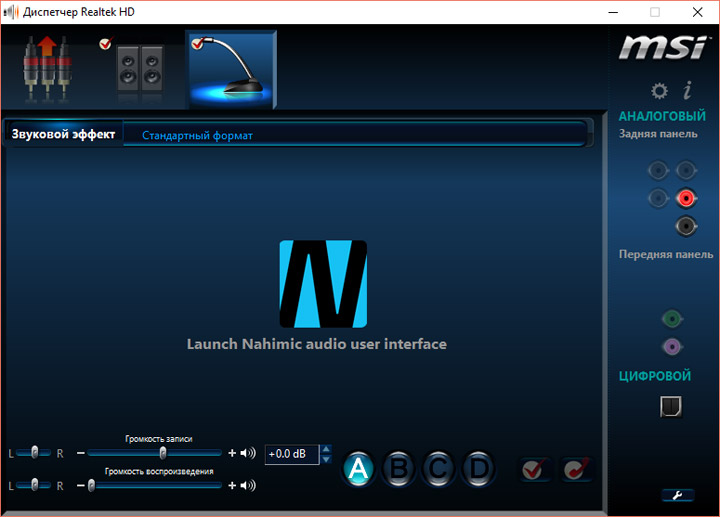Open the information "i" icon
Screen dimensions: 720x517
point(687,90)
